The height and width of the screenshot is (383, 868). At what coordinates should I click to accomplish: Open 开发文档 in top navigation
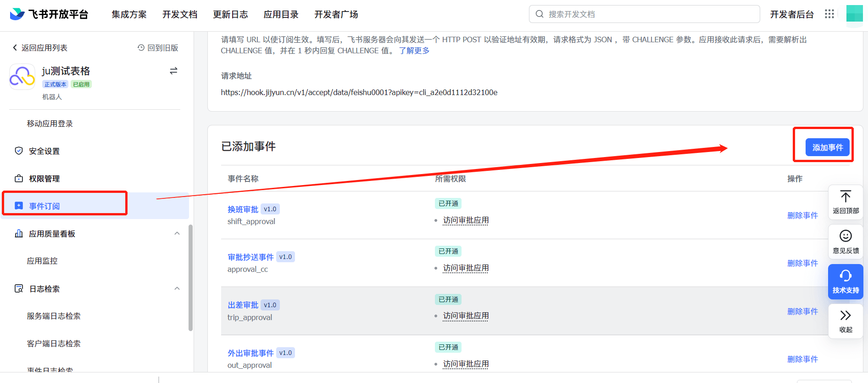tap(180, 14)
